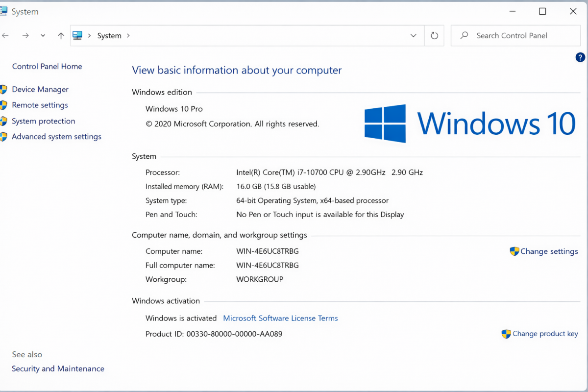The image size is (588, 392).
Task: Click the Change product key link
Action: point(545,334)
